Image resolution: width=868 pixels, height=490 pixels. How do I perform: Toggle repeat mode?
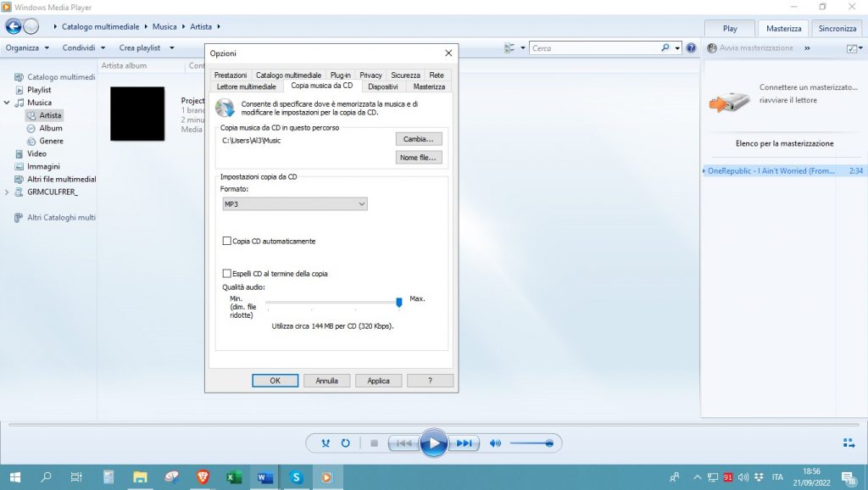[x=347, y=443]
